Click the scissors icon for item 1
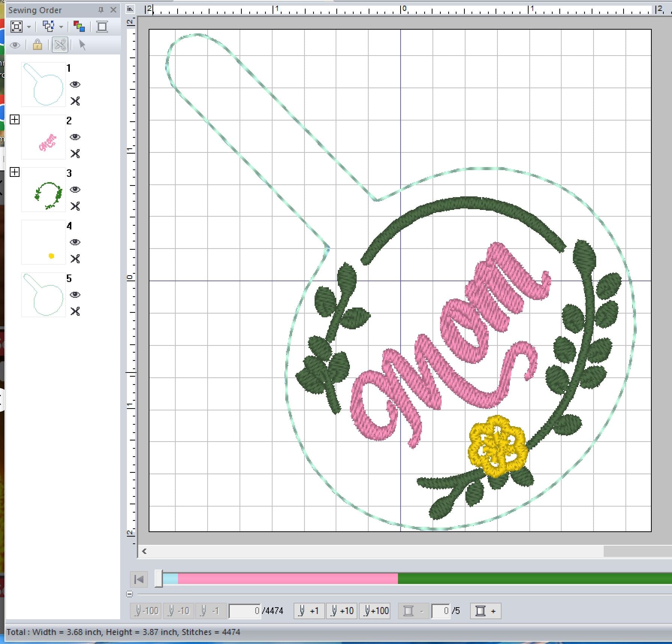 pos(75,101)
